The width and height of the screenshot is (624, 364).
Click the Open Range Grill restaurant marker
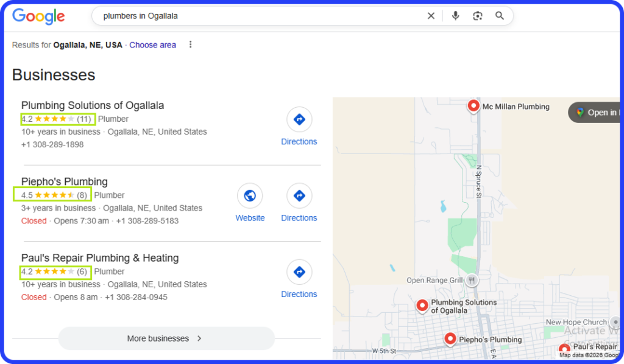pos(472,280)
